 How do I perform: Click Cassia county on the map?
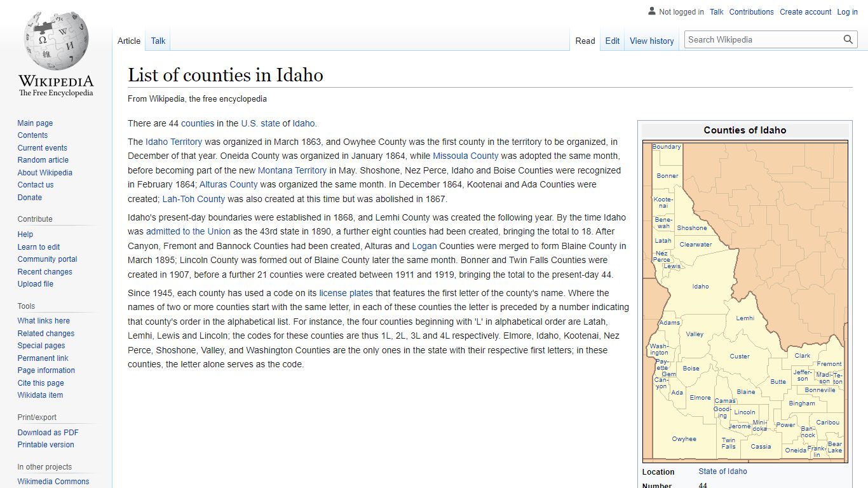[x=761, y=447]
